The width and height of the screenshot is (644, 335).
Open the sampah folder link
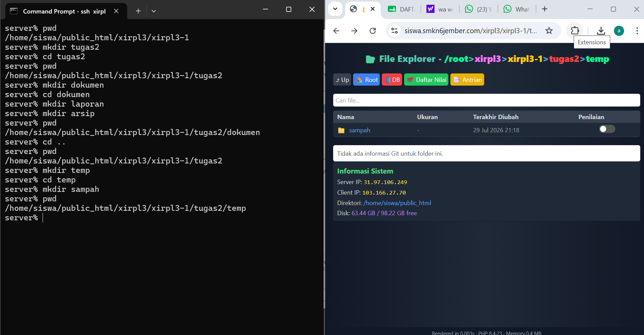360,130
